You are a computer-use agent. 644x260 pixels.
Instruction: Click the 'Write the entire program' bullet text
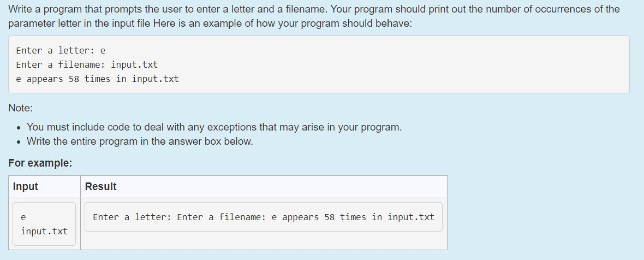click(140, 141)
